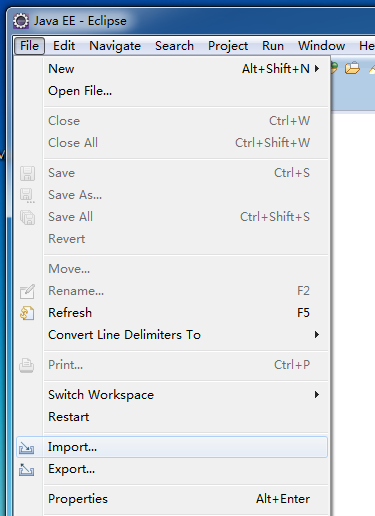Click the Export icon in File menu
The image size is (375, 516).
click(x=26, y=469)
